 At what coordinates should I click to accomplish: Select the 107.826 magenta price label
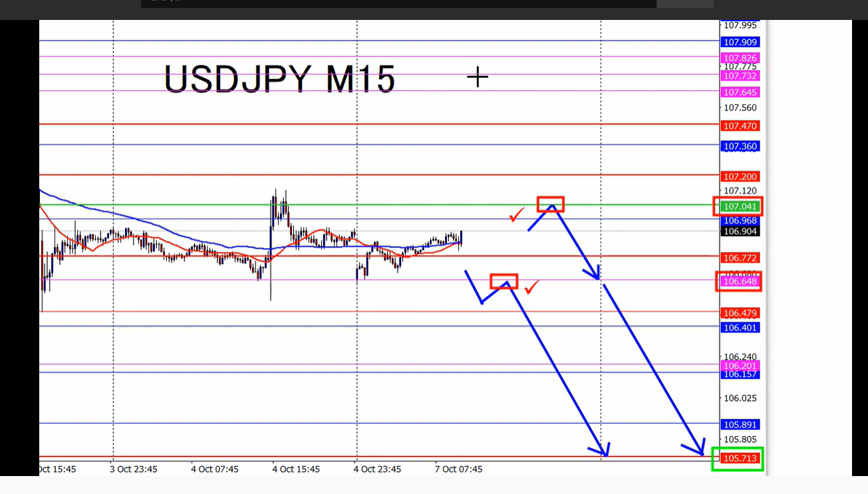pos(740,58)
